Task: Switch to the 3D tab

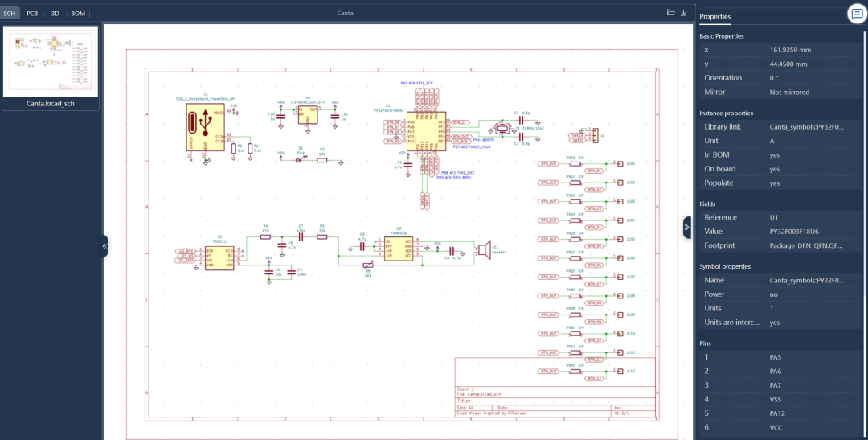Action: (55, 14)
